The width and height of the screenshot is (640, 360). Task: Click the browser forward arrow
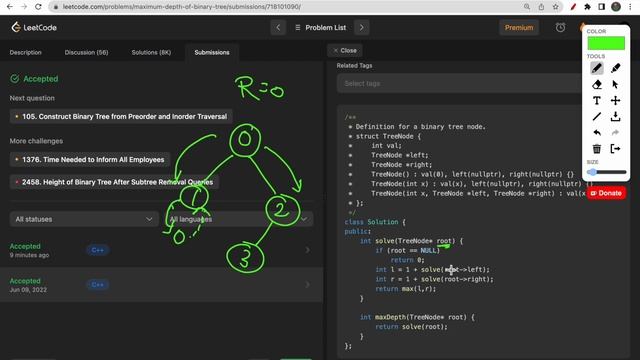[24, 7]
